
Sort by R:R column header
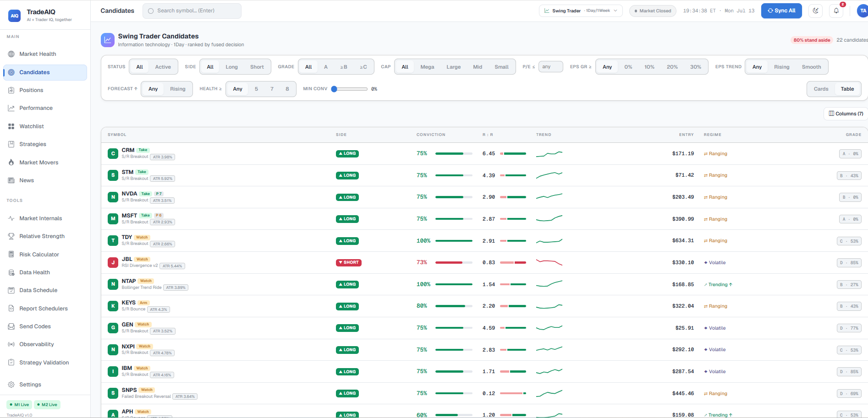coord(488,135)
